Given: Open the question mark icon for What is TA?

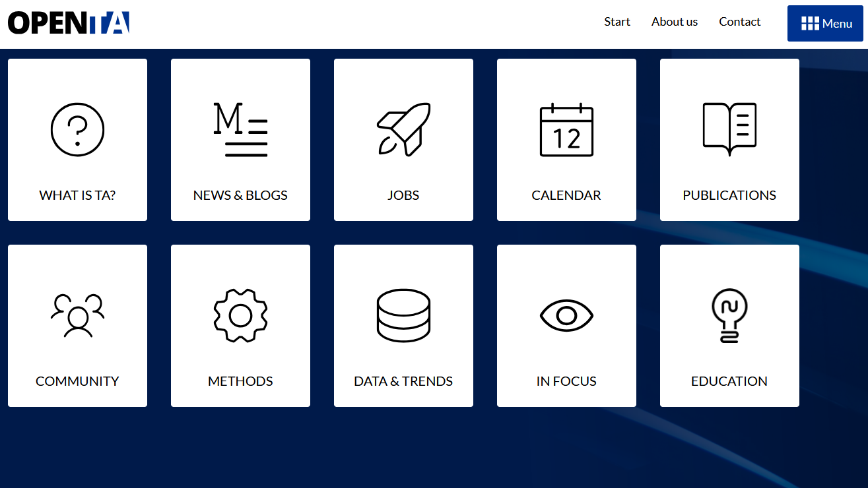Looking at the screenshot, I should click(x=77, y=130).
